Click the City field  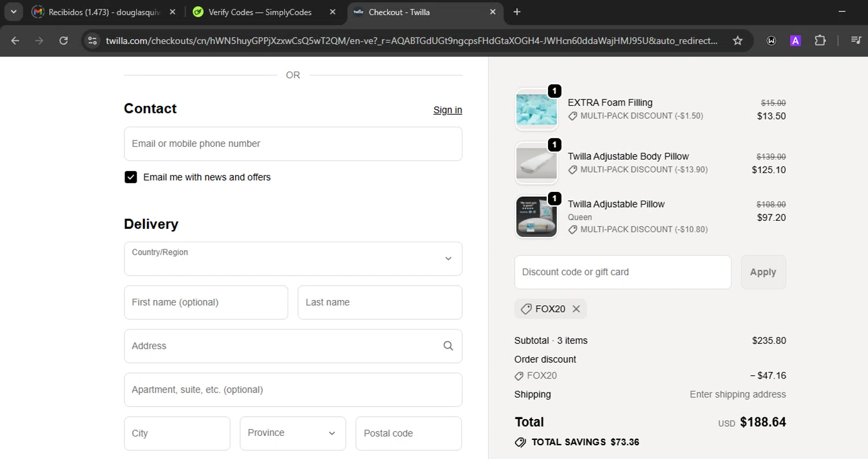tap(177, 434)
